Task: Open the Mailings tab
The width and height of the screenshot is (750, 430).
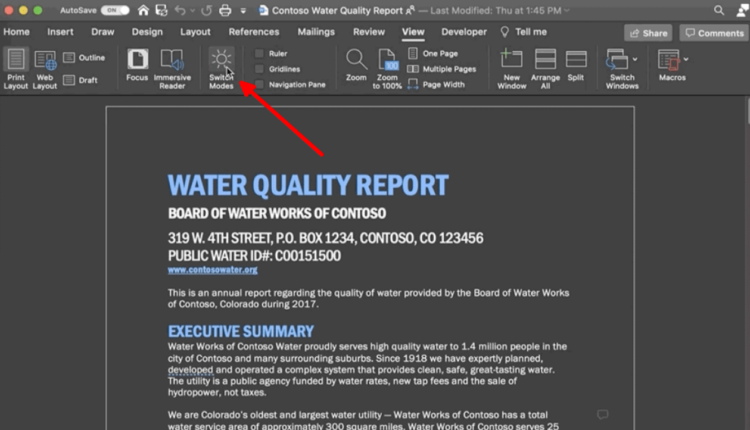Action: point(316,32)
